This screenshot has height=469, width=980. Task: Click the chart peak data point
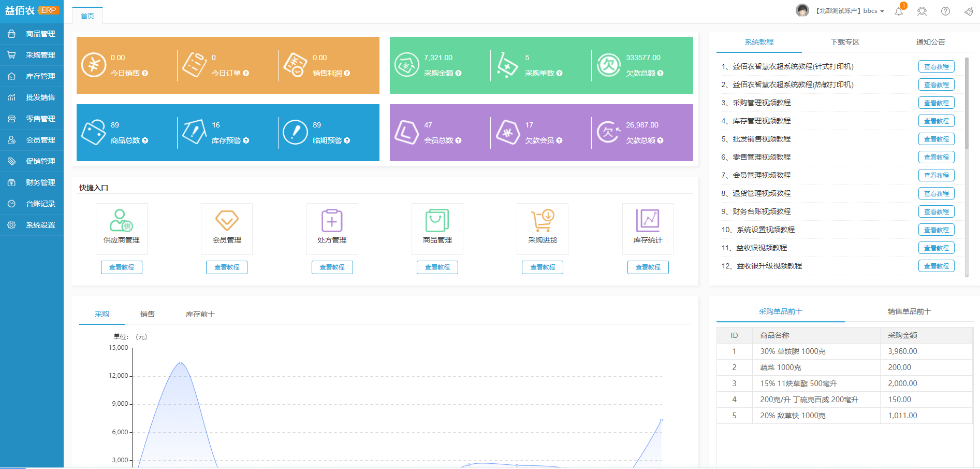click(180, 363)
